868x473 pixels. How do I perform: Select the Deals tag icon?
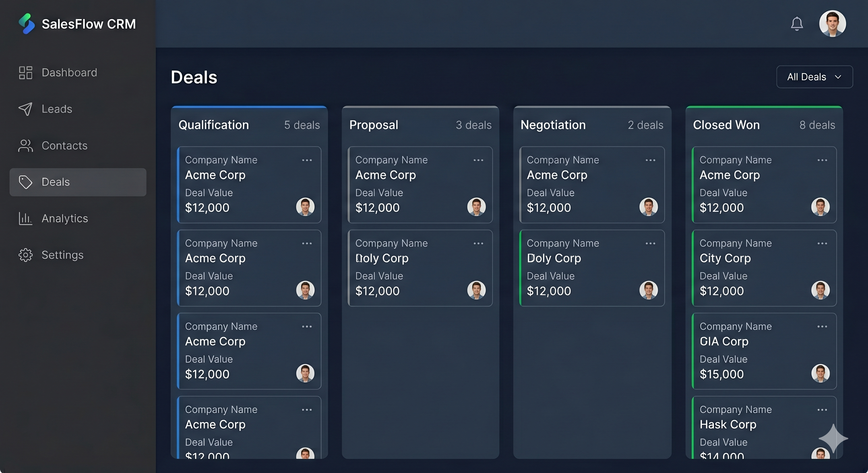point(25,182)
